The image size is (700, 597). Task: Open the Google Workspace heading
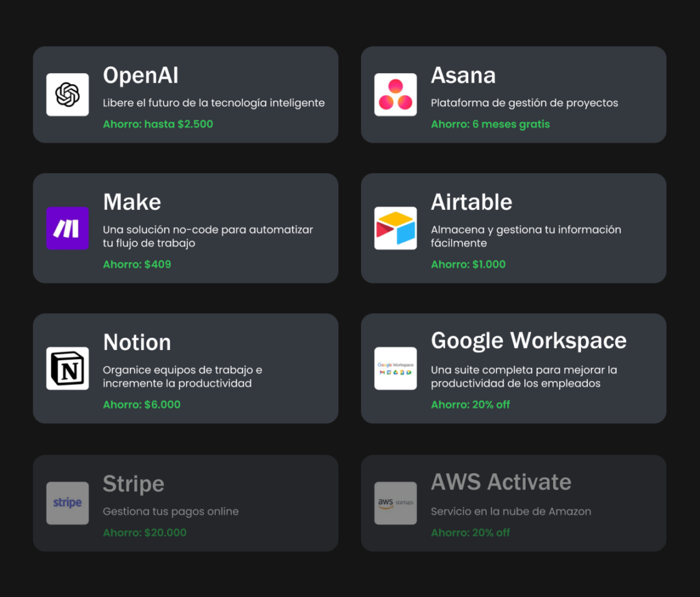point(529,341)
